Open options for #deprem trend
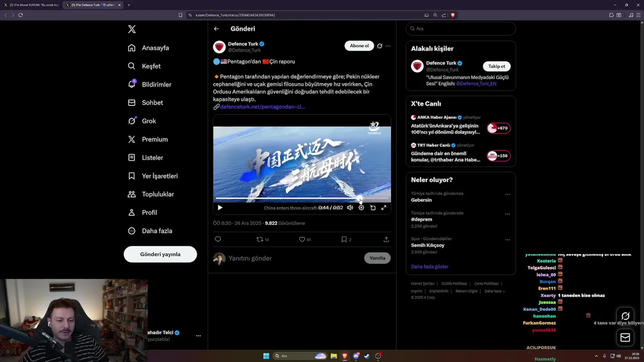Viewport: 644px width, 362px height. tap(508, 214)
